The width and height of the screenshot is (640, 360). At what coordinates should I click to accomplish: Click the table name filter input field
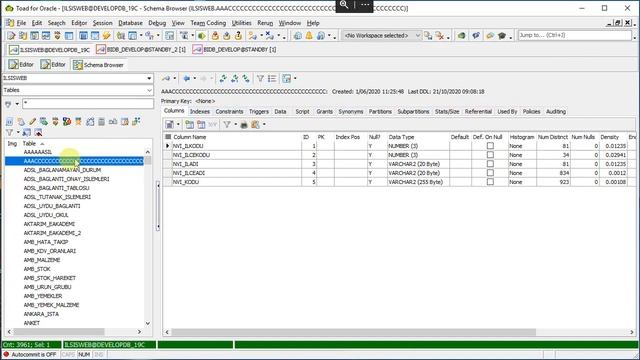coord(88,104)
